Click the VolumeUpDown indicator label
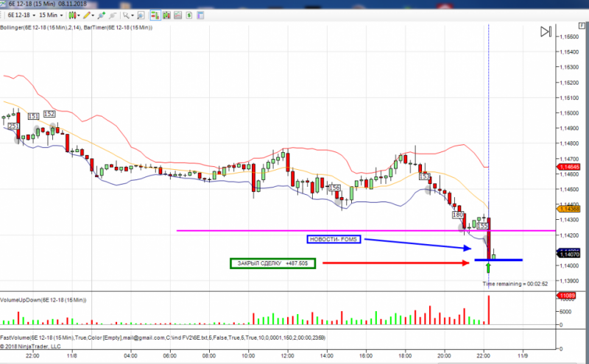This screenshot has width=589, height=364. point(43,300)
